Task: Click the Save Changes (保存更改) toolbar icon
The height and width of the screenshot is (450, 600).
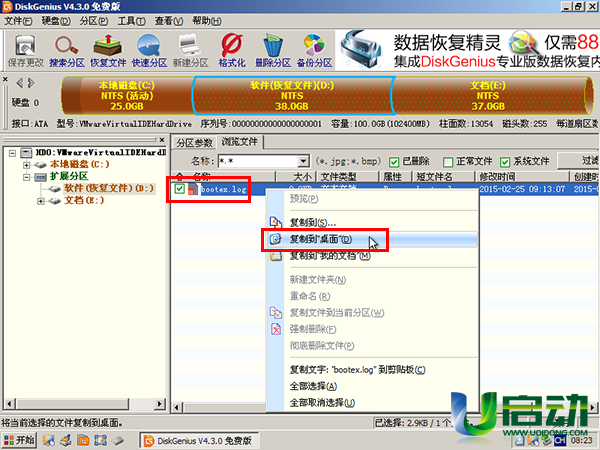Action: coord(26,51)
